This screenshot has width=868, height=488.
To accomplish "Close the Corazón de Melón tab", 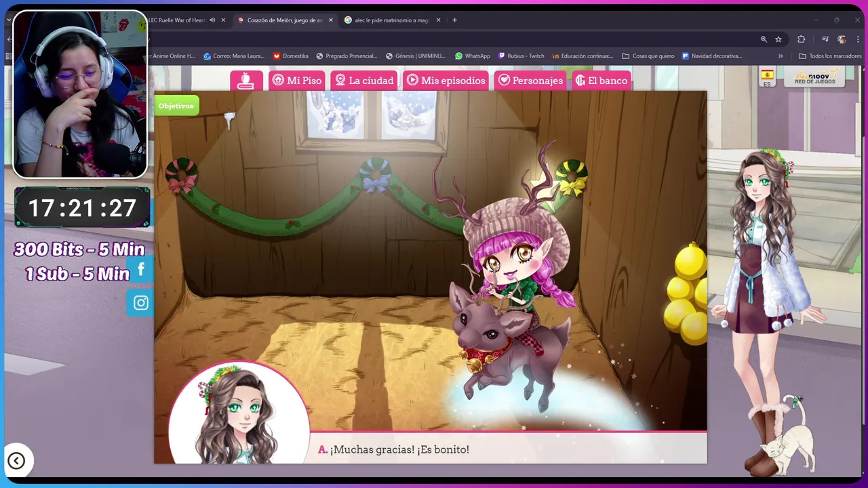I will click(331, 20).
